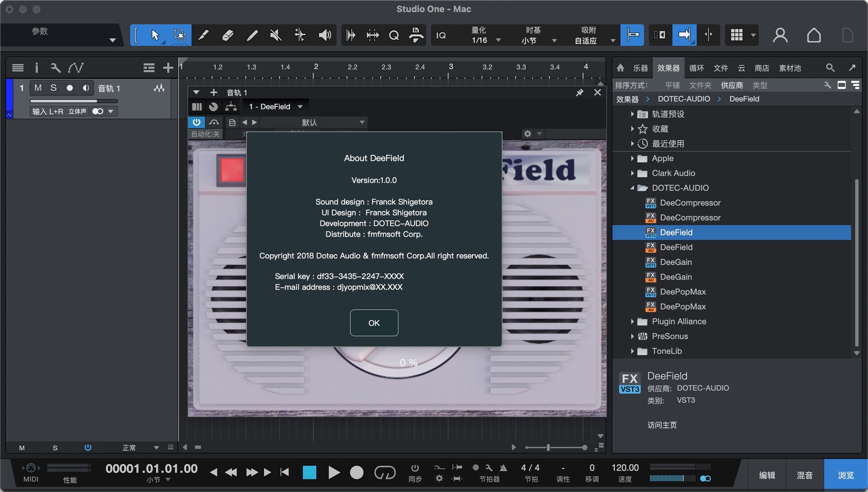Expand the Apple vendor folder
Image resolution: width=868 pixels, height=492 pixels.
coord(632,159)
